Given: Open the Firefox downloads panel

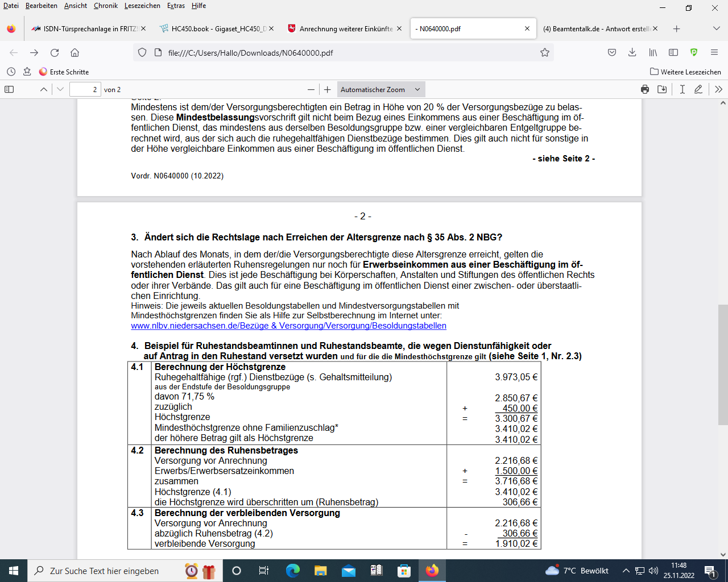Looking at the screenshot, I should click(x=632, y=52).
